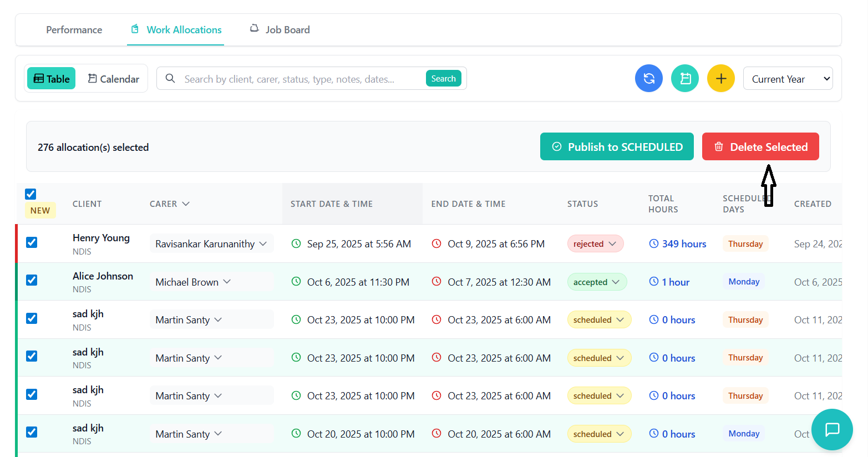Click the blue refresh icon button
Viewport: 868px width, 457px height.
tap(648, 78)
